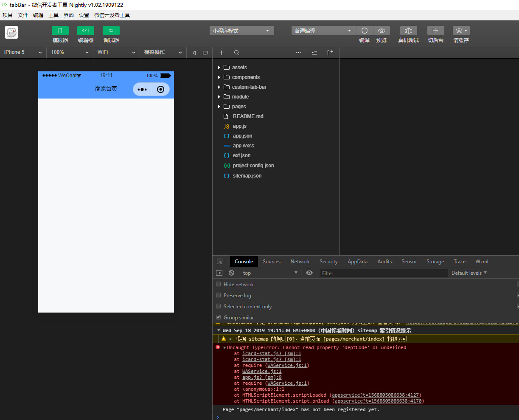Uncheck Group similar checkbox

219,317
